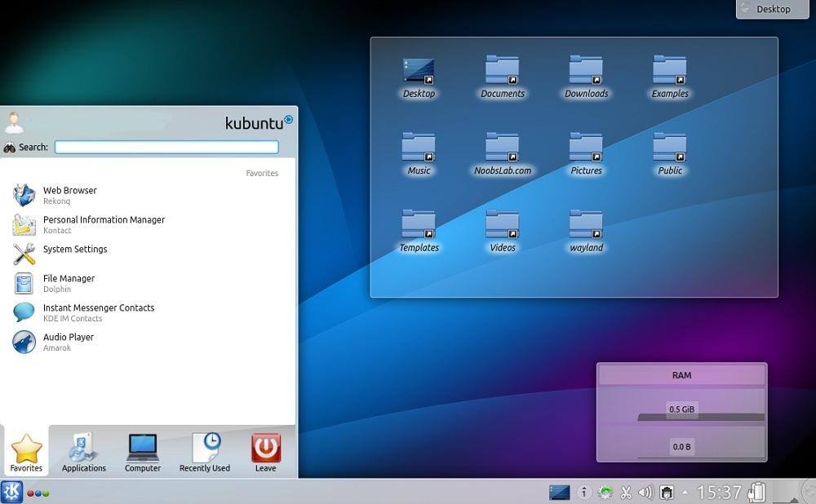
Task: Switch to the Recently Used tab
Action: (204, 451)
